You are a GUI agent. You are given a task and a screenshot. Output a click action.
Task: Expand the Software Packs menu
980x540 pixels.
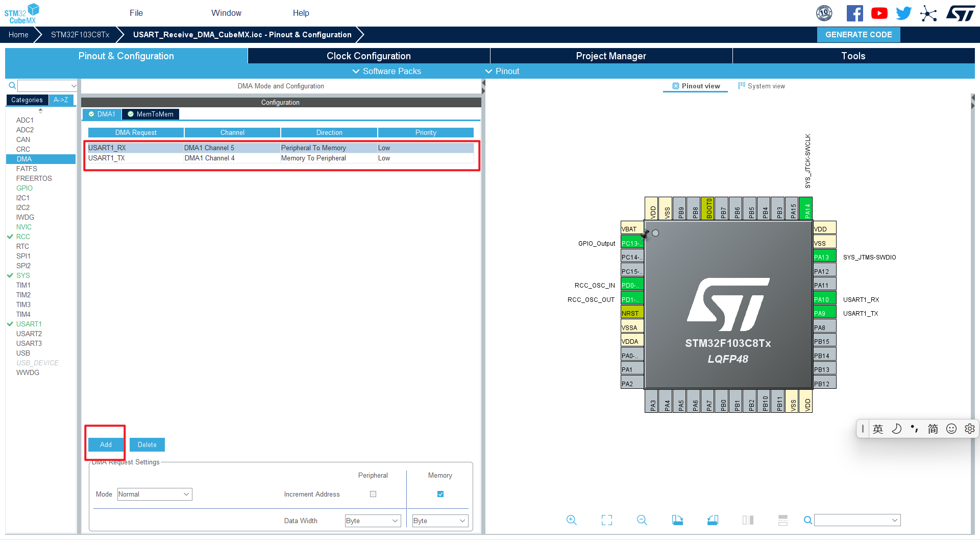click(x=387, y=71)
